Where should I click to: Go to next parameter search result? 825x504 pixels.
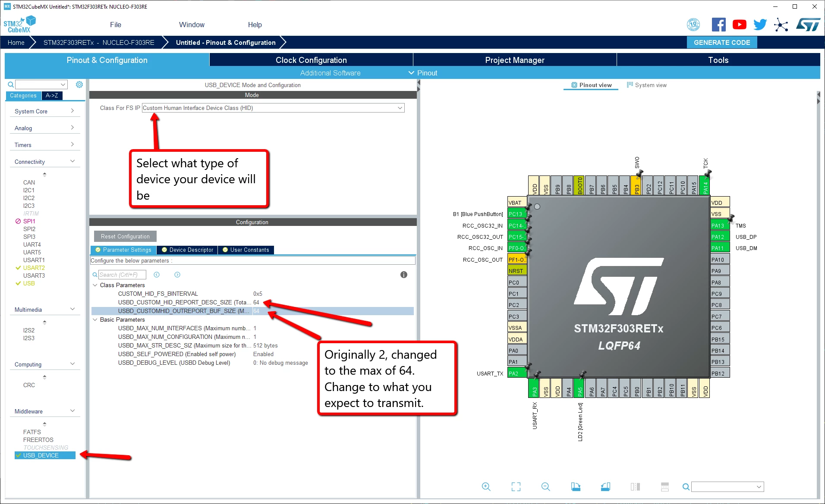point(177,275)
